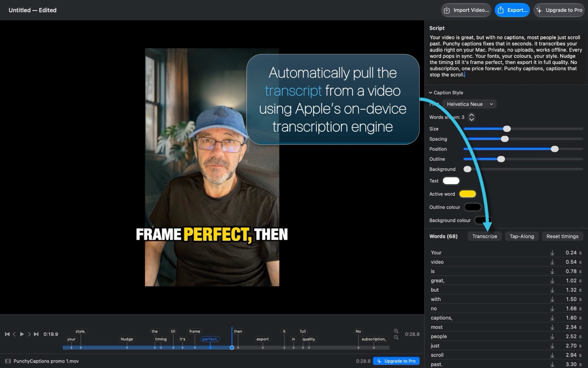Image resolution: width=588 pixels, height=368 pixels.
Task: Transcribe words from the video
Action: click(484, 236)
